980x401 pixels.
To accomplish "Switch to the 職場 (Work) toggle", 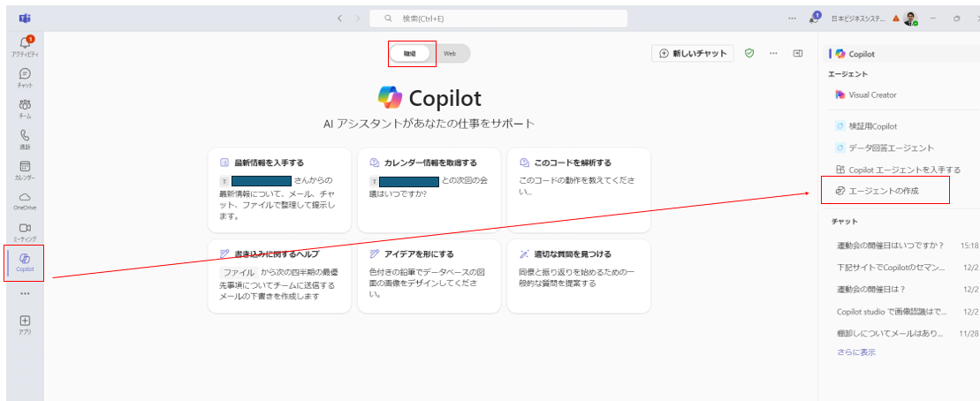I will click(410, 54).
